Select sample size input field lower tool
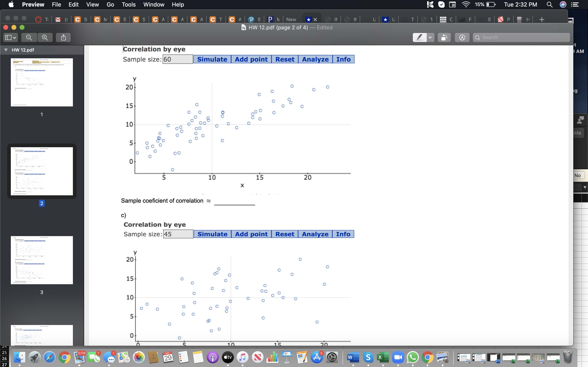This screenshot has height=367, width=588. pyautogui.click(x=177, y=234)
